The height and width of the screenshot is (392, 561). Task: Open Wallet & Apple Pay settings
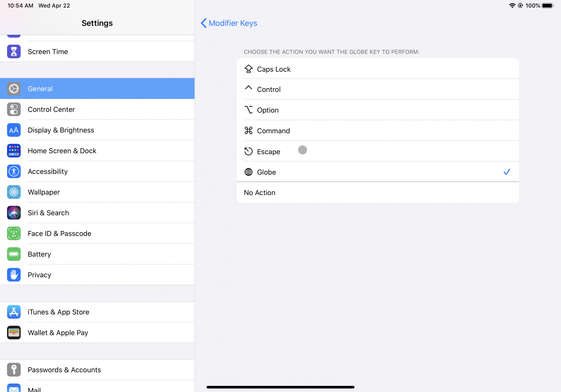coord(97,333)
